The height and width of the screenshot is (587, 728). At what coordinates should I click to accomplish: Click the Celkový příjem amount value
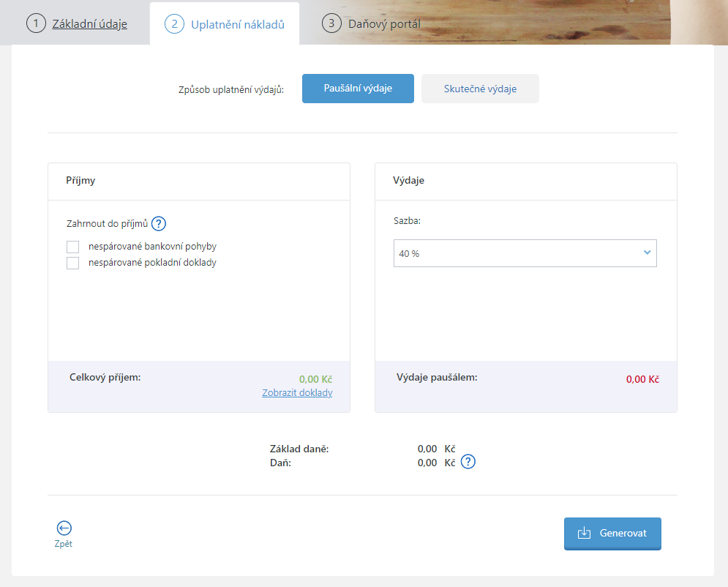pyautogui.click(x=316, y=379)
